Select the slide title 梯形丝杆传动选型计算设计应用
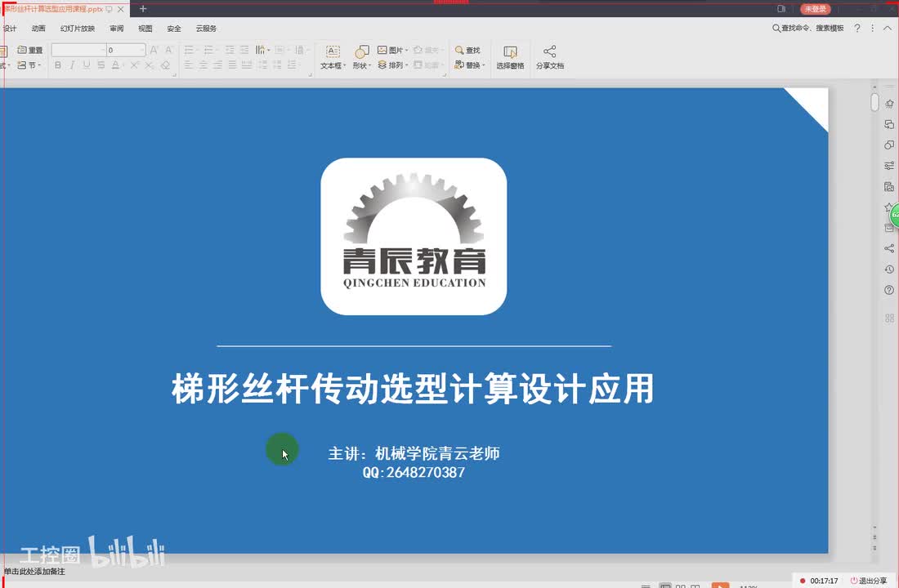This screenshot has width=899, height=588. [x=413, y=389]
